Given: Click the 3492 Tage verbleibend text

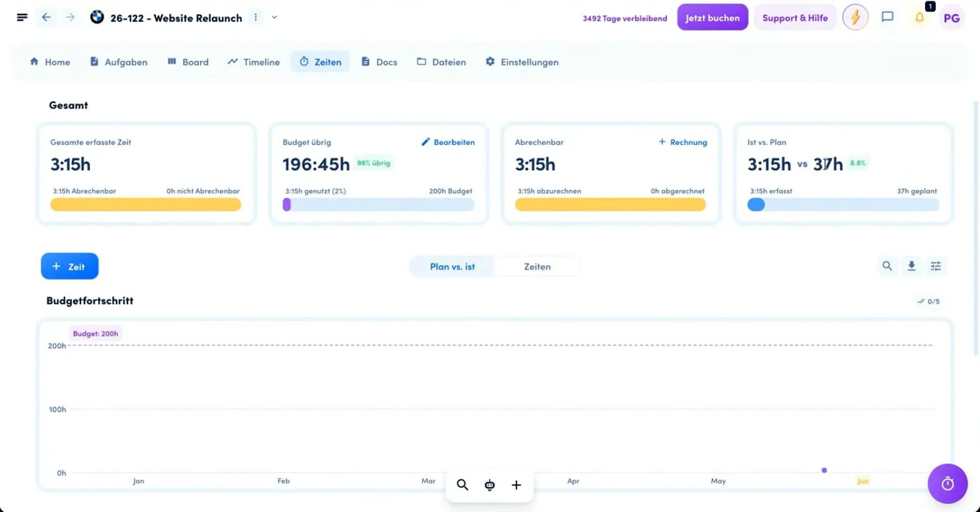Looking at the screenshot, I should [x=625, y=18].
